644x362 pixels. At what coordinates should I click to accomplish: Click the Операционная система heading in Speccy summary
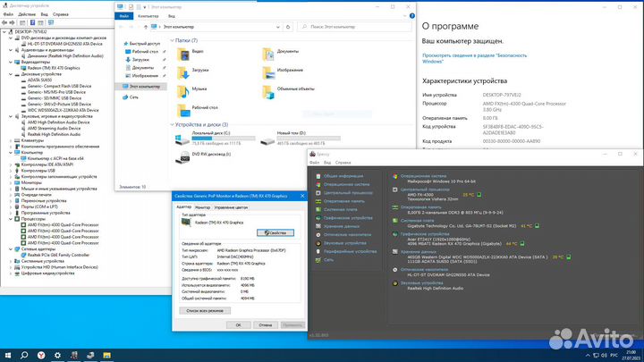[423, 176]
